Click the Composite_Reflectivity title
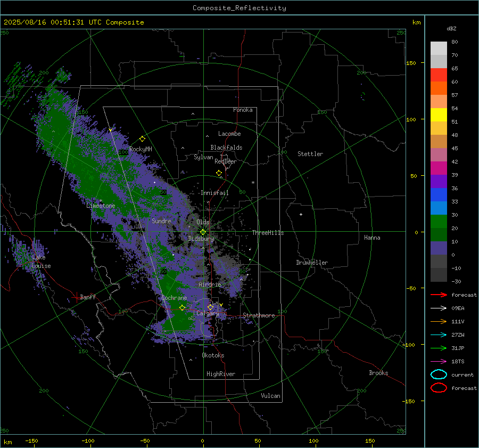Screen dimensions: 479x448 click(240, 8)
